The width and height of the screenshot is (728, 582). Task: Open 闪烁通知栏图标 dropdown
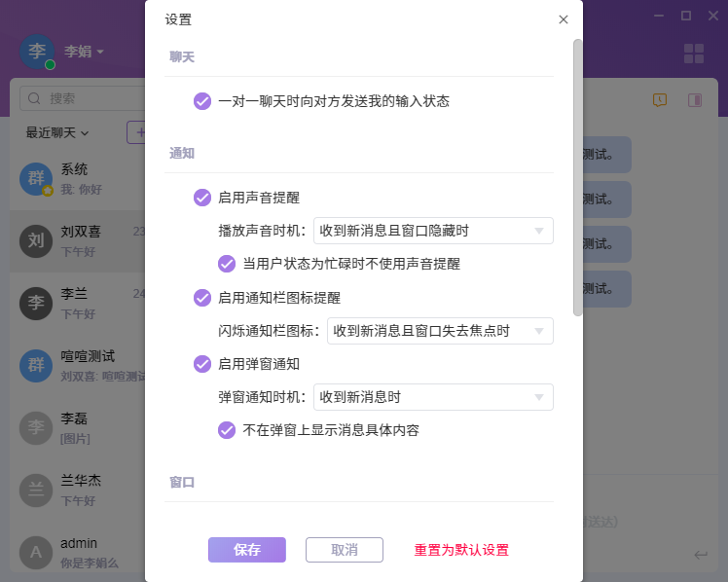click(440, 331)
